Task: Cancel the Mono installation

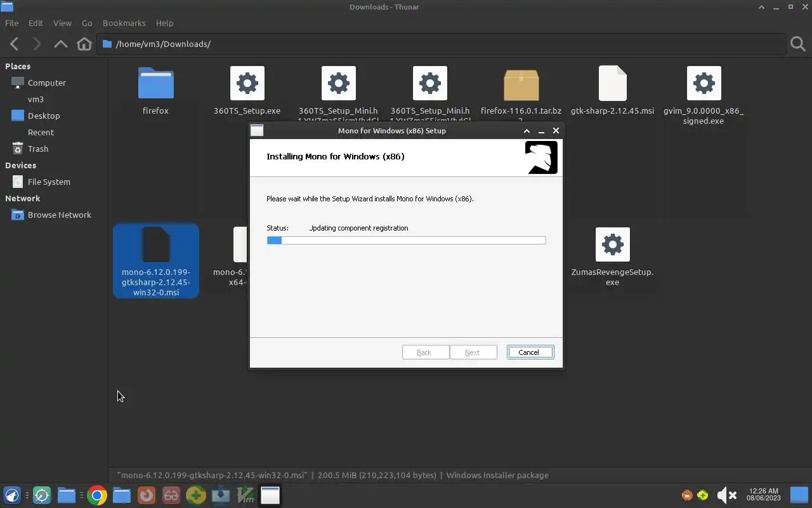Action: tap(530, 352)
